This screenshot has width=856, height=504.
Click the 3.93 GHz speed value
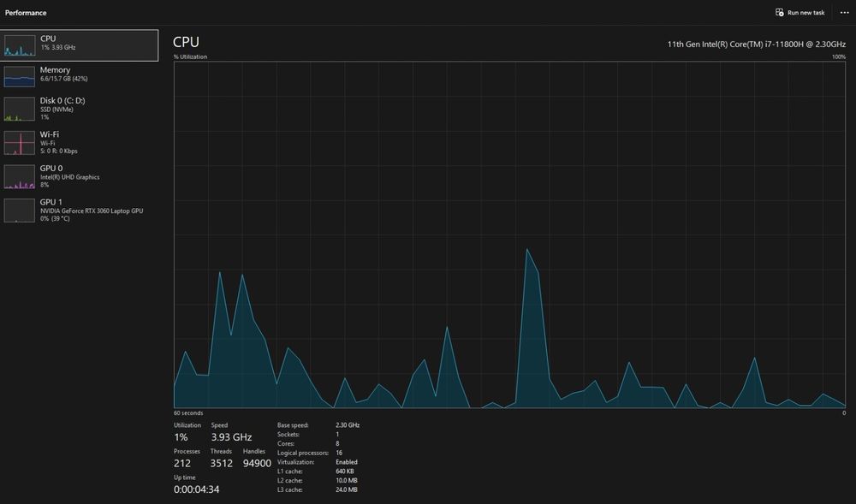click(x=231, y=437)
